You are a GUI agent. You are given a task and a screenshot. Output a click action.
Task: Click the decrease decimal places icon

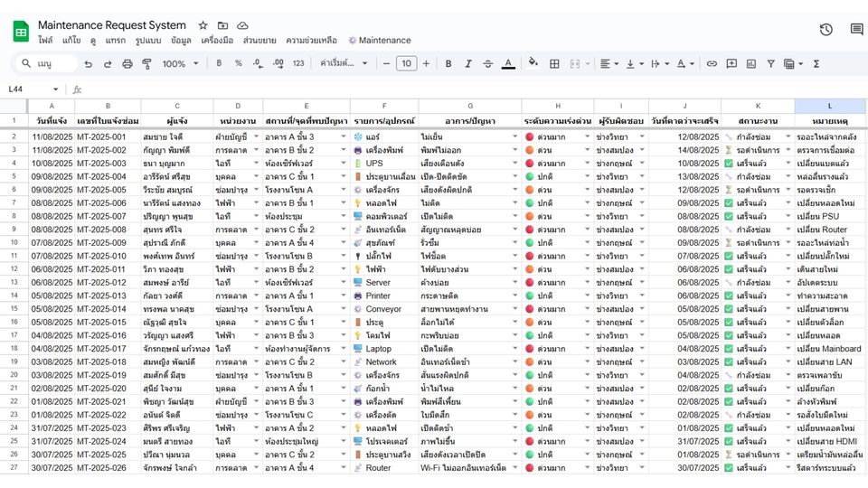(x=258, y=63)
